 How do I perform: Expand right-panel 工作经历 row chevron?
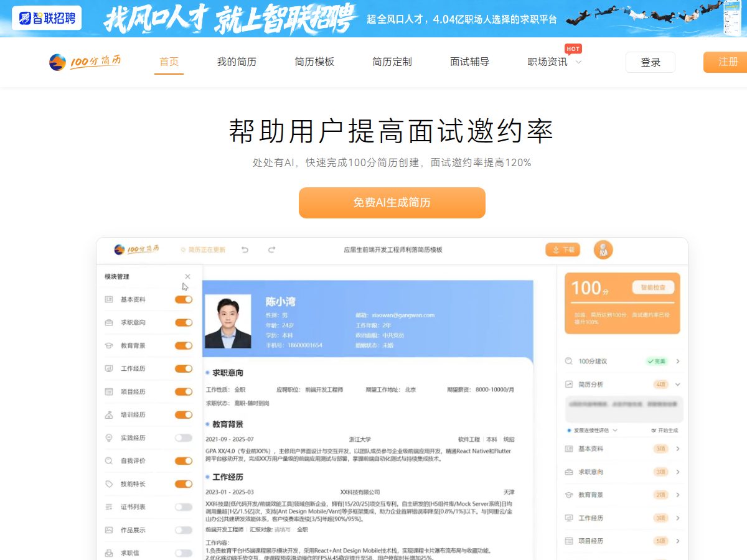click(678, 518)
